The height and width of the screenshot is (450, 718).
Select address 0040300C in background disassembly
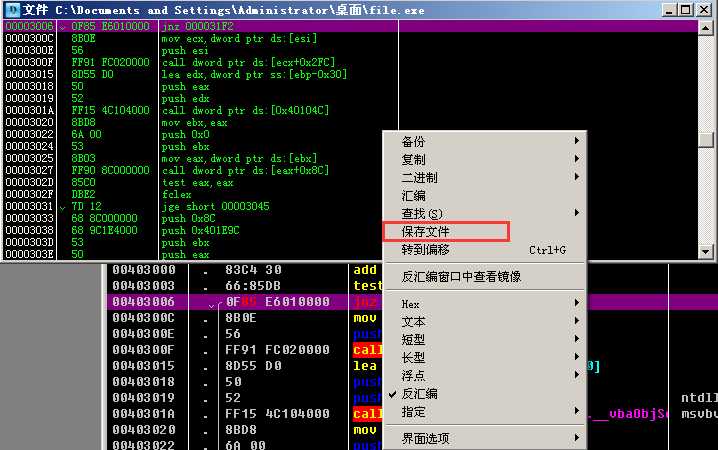(144, 318)
